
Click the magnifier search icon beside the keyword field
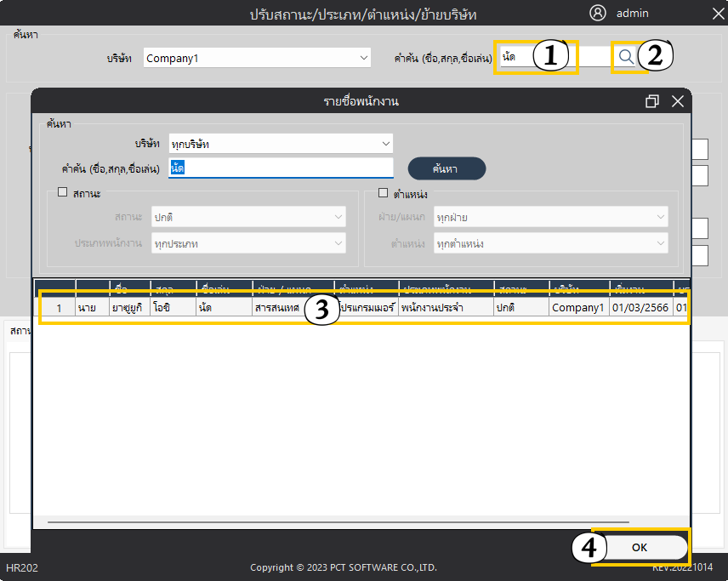point(625,57)
